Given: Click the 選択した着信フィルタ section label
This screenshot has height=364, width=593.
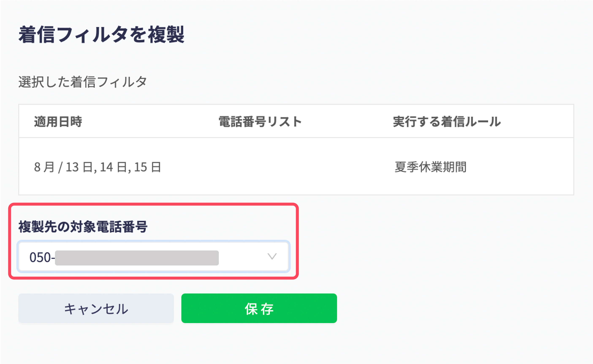Looking at the screenshot, I should (x=83, y=82).
